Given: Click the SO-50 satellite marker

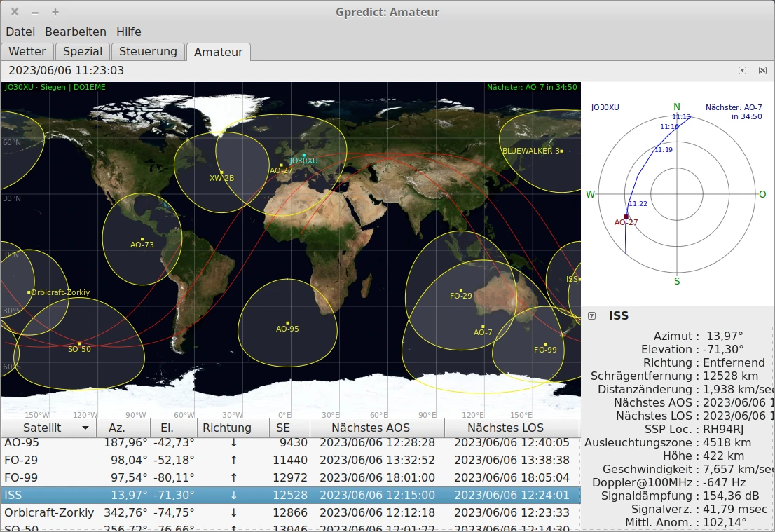Looking at the screenshot, I should click(x=79, y=343).
